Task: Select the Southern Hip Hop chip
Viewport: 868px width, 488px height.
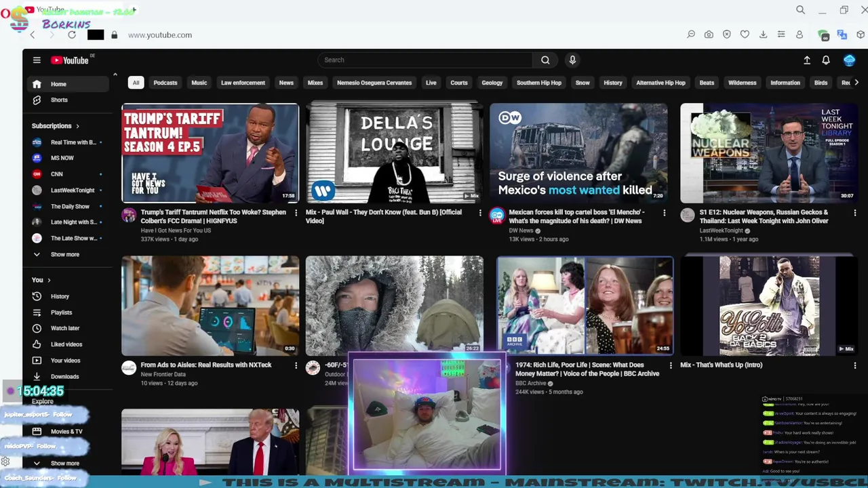Action: click(x=539, y=83)
